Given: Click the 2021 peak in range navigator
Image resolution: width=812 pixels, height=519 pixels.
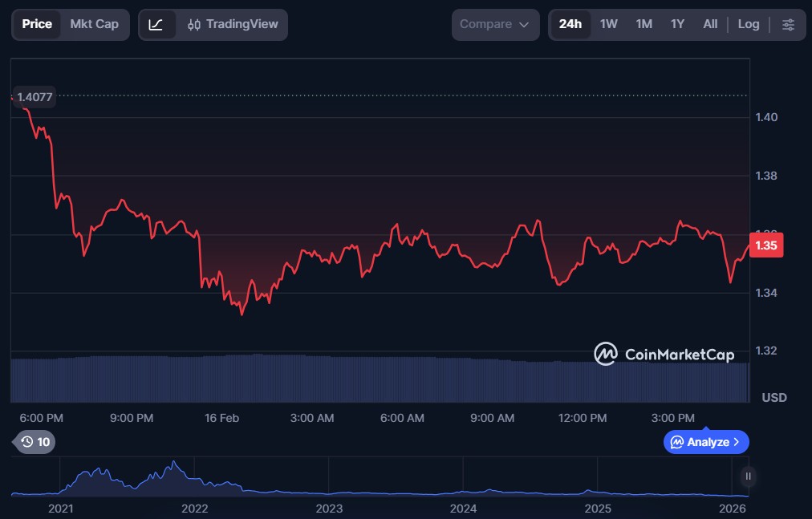Looking at the screenshot, I should click(x=173, y=464).
